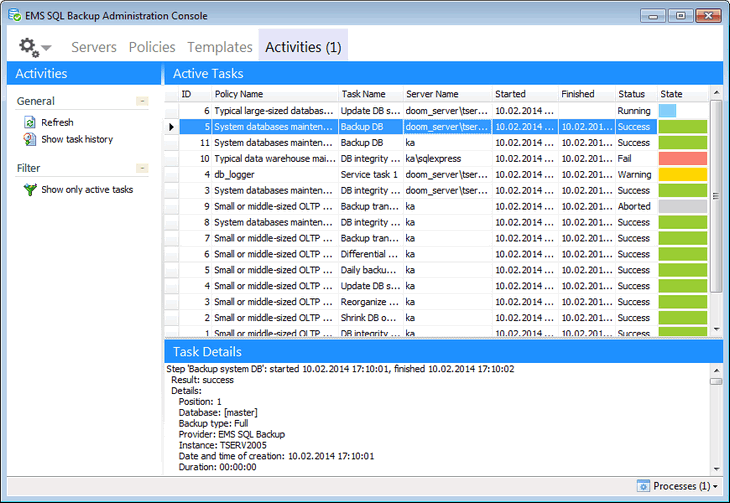Image resolution: width=730 pixels, height=503 pixels.
Task: Open the gear settings menu
Action: [x=35, y=47]
